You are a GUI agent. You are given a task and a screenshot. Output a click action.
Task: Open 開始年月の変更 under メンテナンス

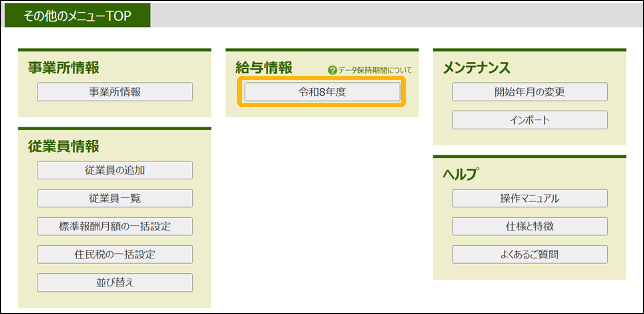click(x=529, y=92)
